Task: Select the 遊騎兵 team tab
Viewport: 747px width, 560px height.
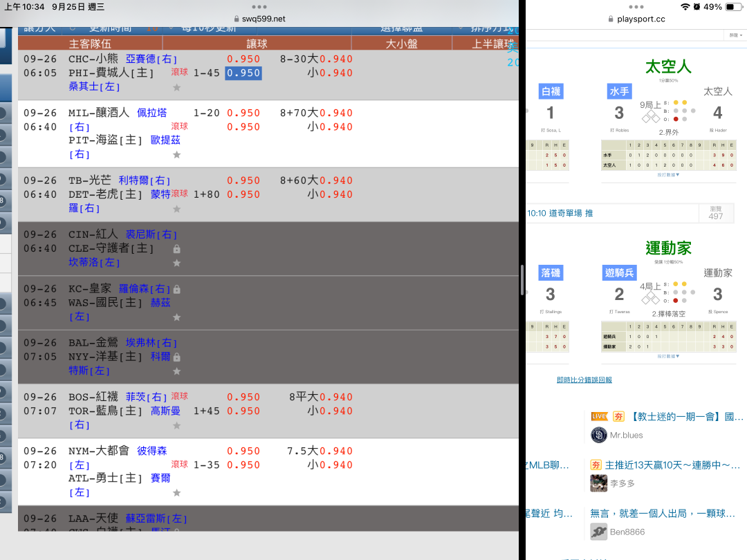Action: pos(619,273)
